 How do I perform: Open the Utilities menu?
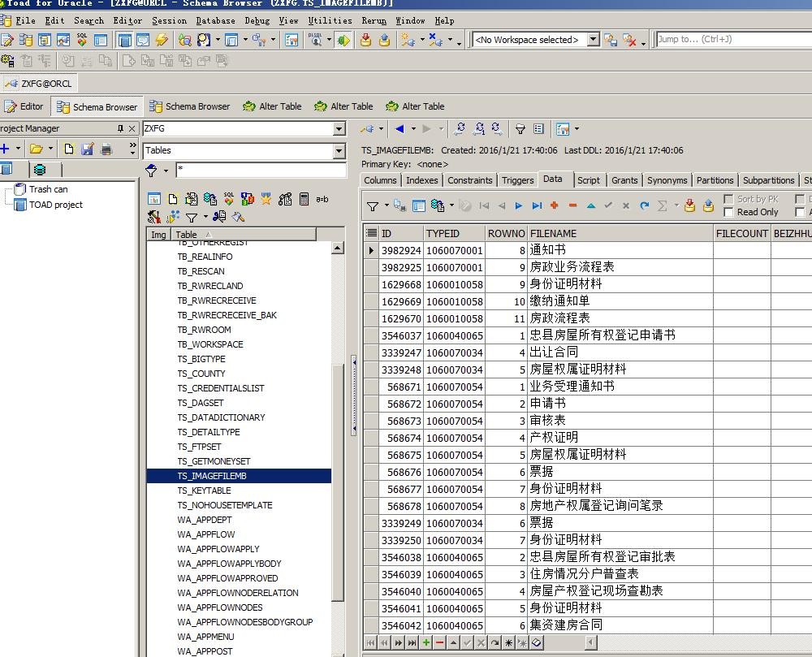click(330, 21)
